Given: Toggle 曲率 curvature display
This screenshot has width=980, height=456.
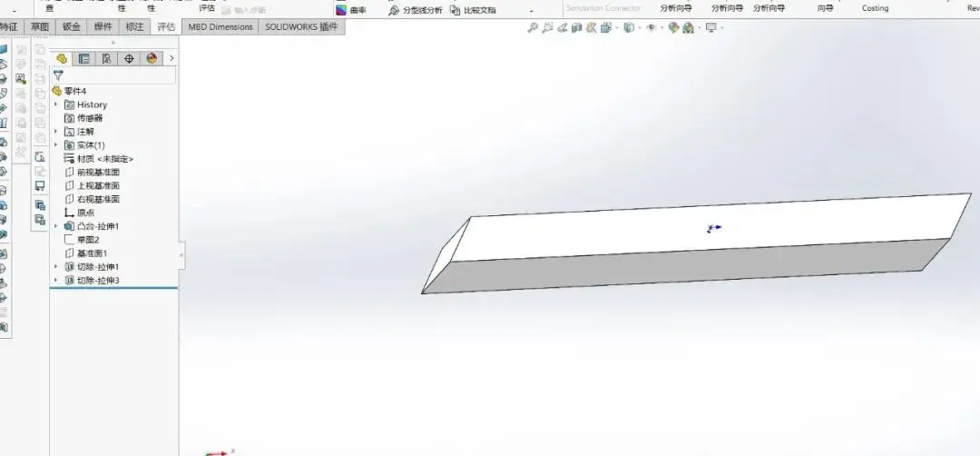Looking at the screenshot, I should [352, 10].
